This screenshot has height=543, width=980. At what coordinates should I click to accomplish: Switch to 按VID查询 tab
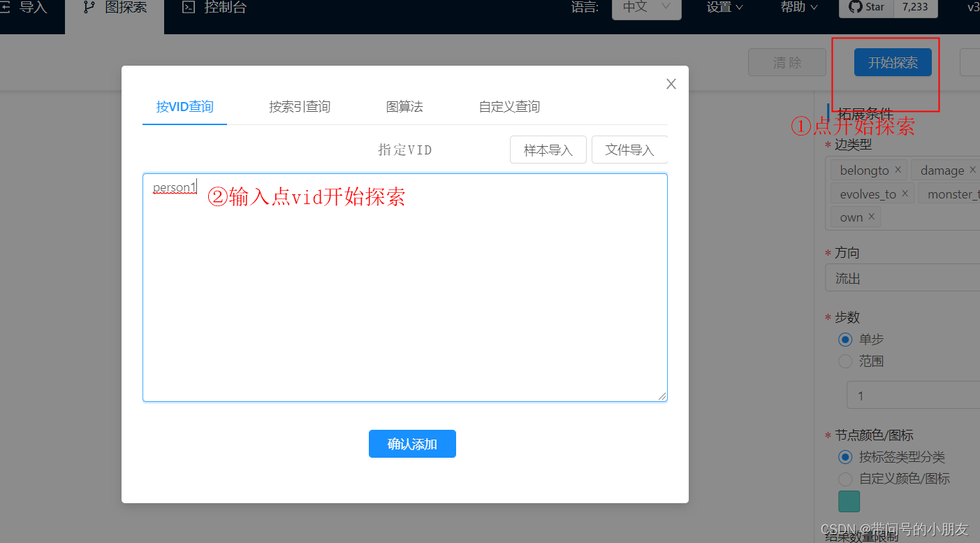pyautogui.click(x=184, y=107)
